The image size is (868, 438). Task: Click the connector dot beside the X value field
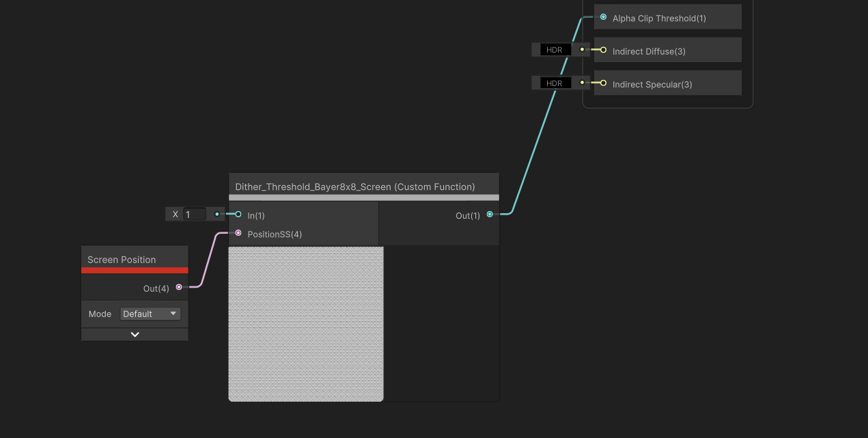[x=217, y=215]
